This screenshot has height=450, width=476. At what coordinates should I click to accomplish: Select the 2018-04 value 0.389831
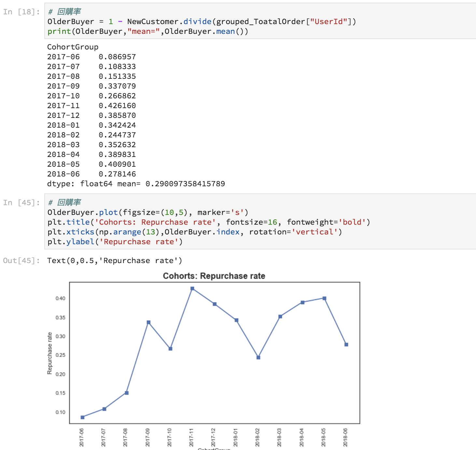(x=117, y=154)
